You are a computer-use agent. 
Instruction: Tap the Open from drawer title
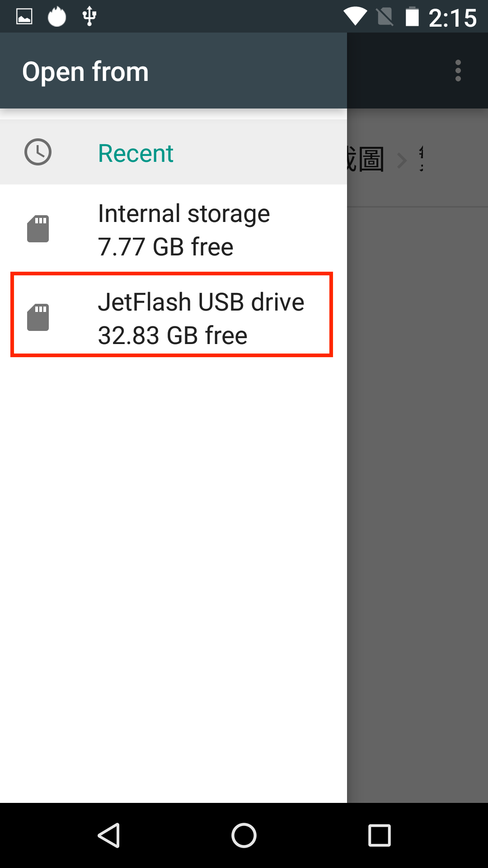tap(85, 71)
